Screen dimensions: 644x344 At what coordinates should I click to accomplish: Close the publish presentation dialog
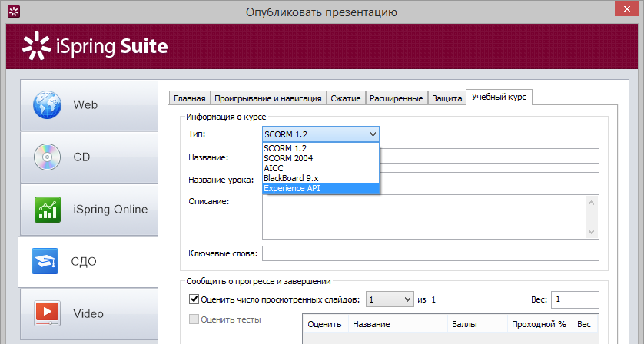click(626, 8)
